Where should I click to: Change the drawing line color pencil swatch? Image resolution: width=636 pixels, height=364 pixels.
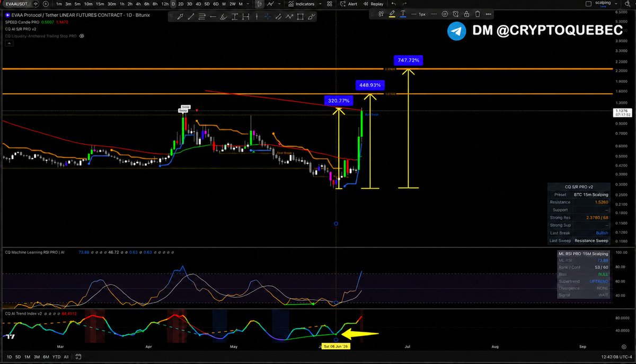pyautogui.click(x=392, y=14)
